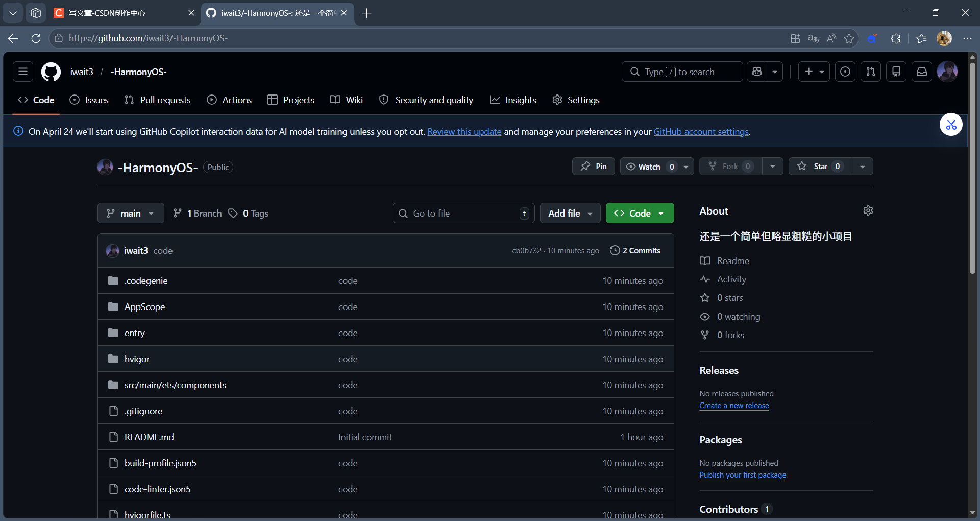View 0 stars link
This screenshot has height=521, width=980.
(722, 298)
